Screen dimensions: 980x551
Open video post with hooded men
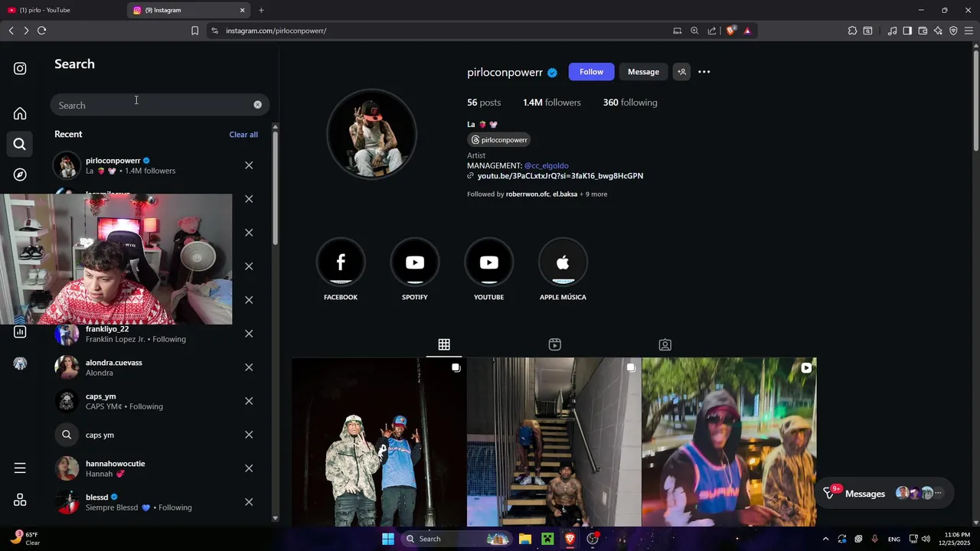(729, 442)
